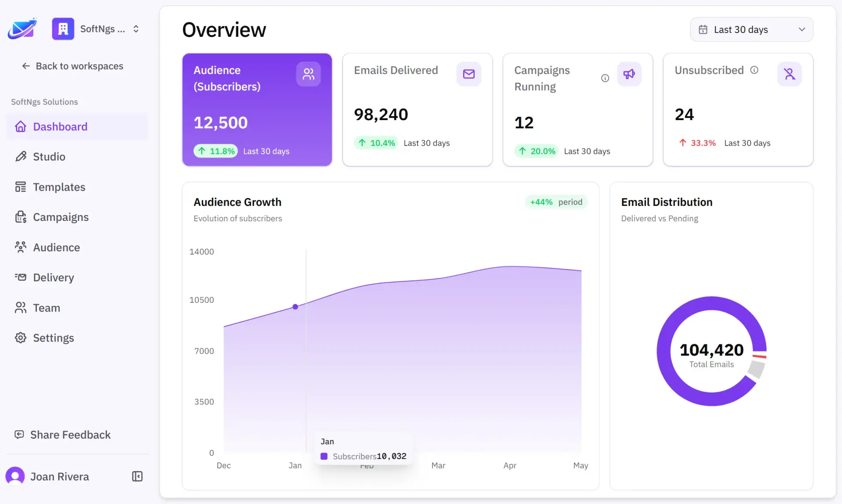
Task: Click the 10.4% delivered badge
Action: pyautogui.click(x=376, y=143)
